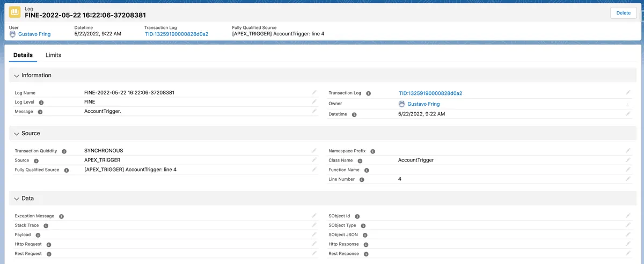644x264 pixels.
Task: Collapse the Information section
Action: point(17,76)
